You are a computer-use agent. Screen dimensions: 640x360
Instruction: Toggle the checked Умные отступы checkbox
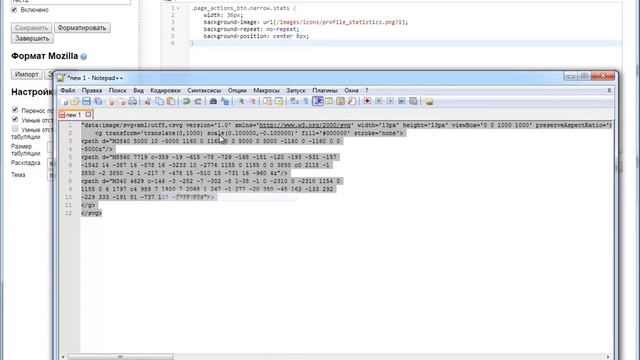(15, 119)
